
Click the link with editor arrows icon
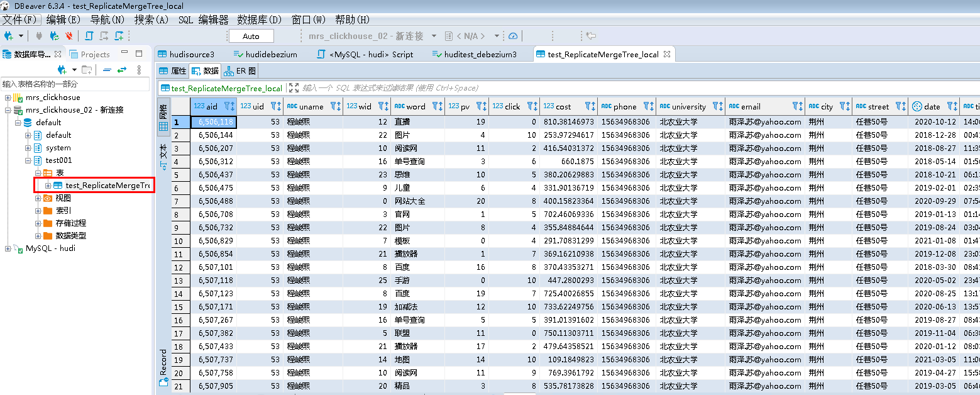(122, 69)
